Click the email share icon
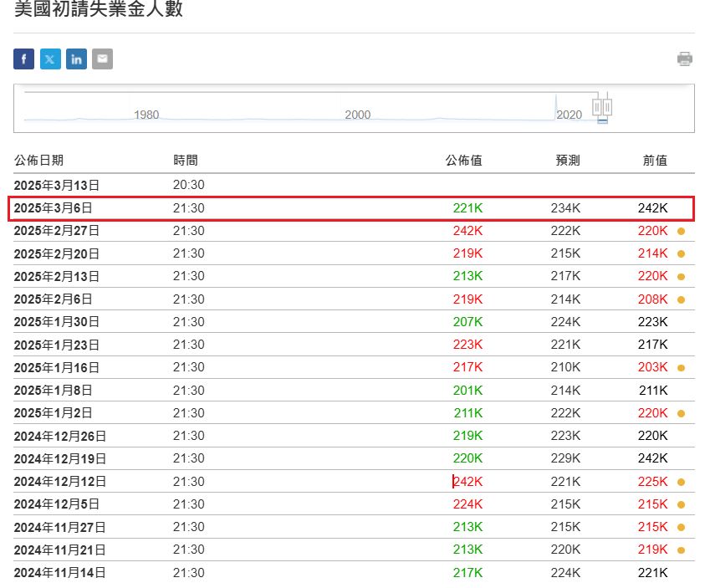This screenshot has height=588, width=705. pos(102,59)
